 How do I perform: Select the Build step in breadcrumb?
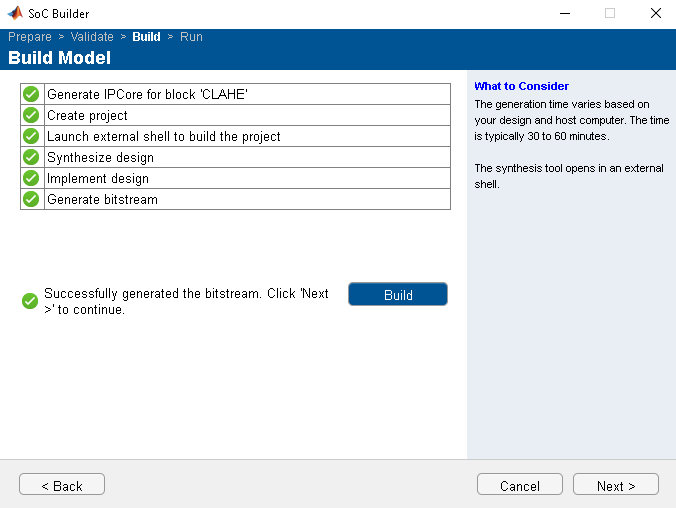146,37
